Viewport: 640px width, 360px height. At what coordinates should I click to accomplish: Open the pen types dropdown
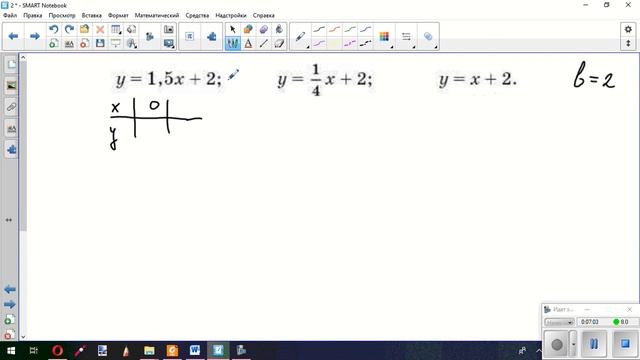[x=301, y=36]
